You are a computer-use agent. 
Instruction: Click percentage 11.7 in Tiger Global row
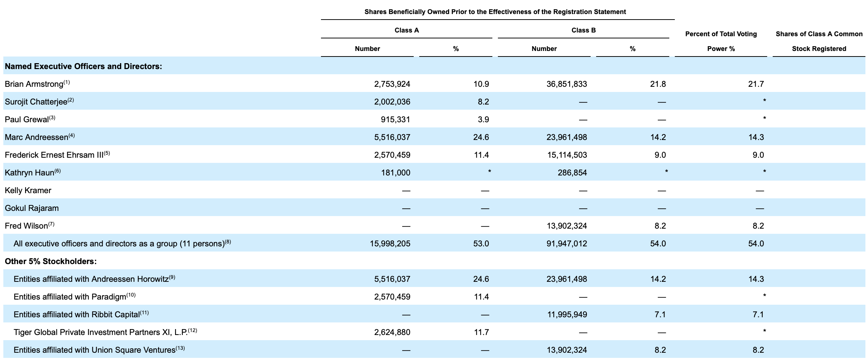tap(482, 332)
